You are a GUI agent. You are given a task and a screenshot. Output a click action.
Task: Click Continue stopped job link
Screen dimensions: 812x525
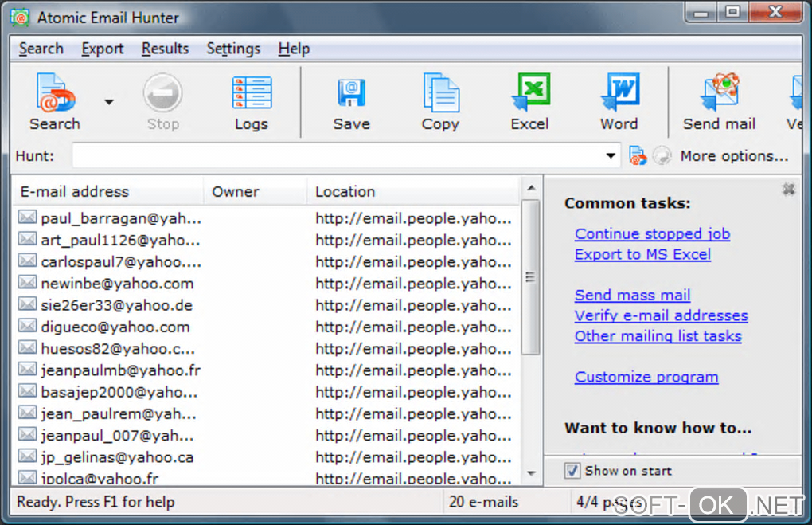653,233
